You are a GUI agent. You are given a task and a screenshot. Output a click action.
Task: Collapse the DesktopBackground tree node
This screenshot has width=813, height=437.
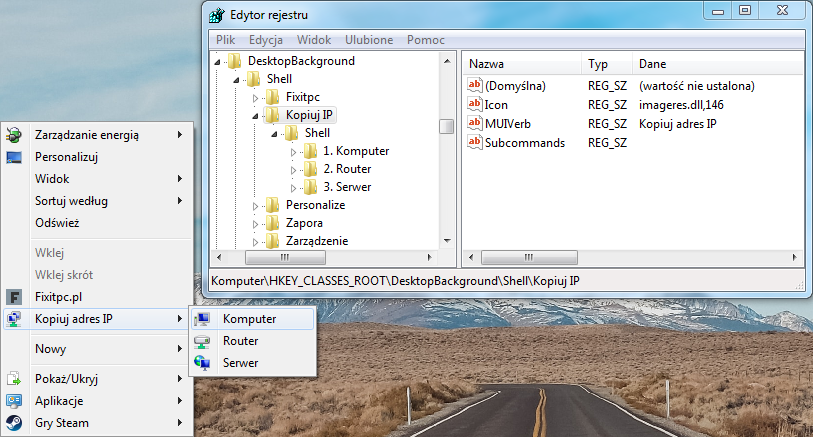pyautogui.click(x=218, y=62)
